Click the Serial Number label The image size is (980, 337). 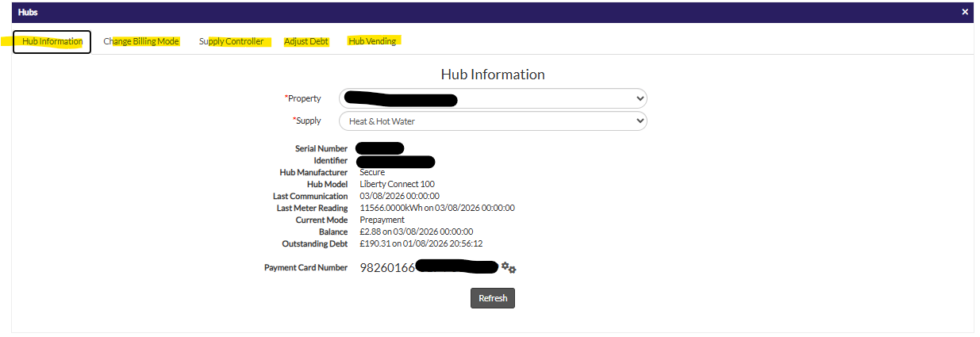pos(321,148)
